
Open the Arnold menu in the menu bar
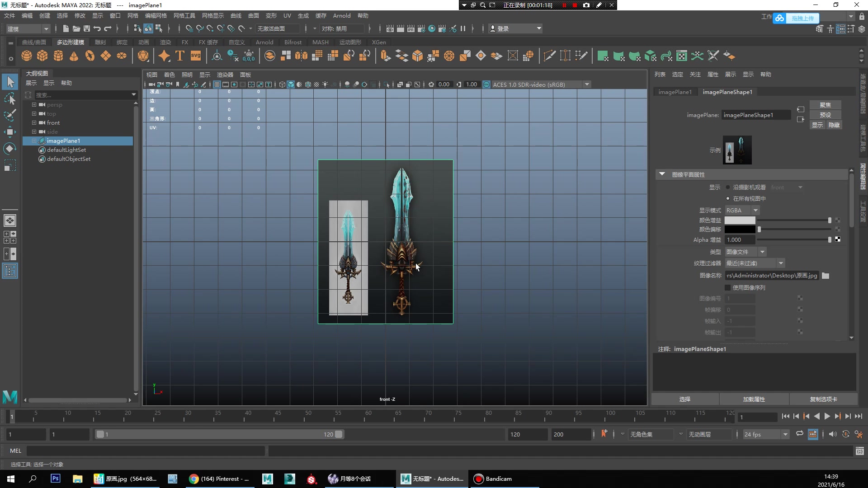point(341,16)
